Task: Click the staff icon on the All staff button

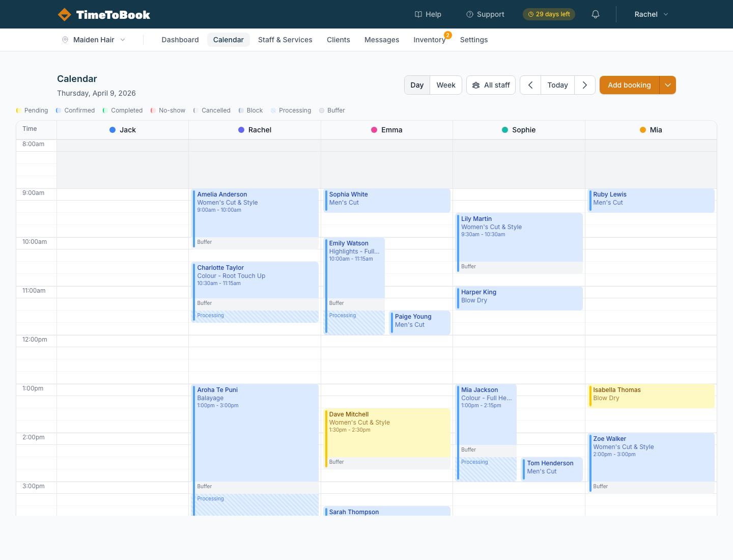Action: click(x=476, y=85)
